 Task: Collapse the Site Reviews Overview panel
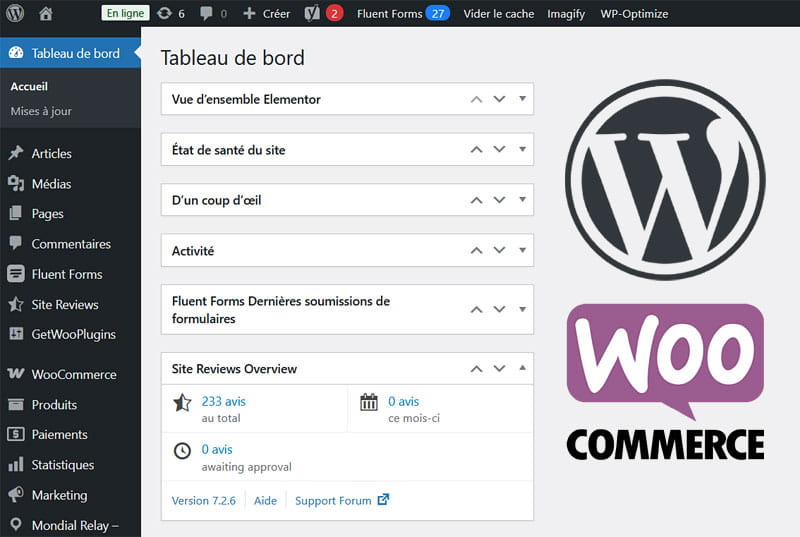click(522, 368)
